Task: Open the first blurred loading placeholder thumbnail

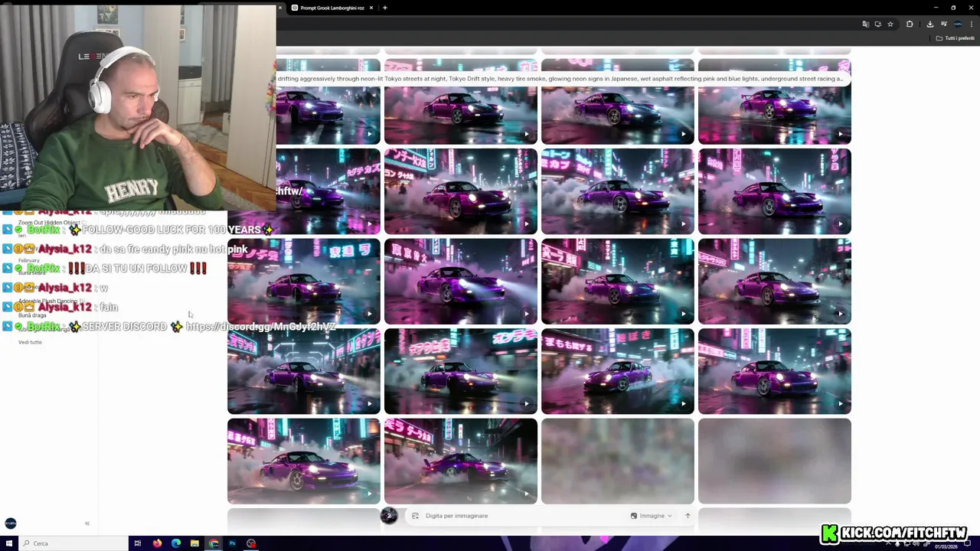Action: 618,461
